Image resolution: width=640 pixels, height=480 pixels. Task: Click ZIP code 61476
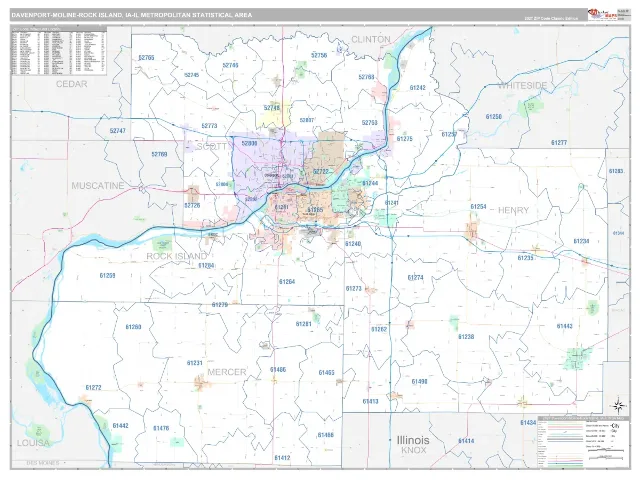[161, 429]
